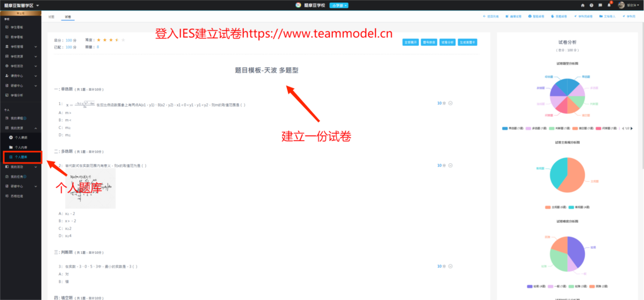Click the 文档导入 folder icon

coord(601,16)
